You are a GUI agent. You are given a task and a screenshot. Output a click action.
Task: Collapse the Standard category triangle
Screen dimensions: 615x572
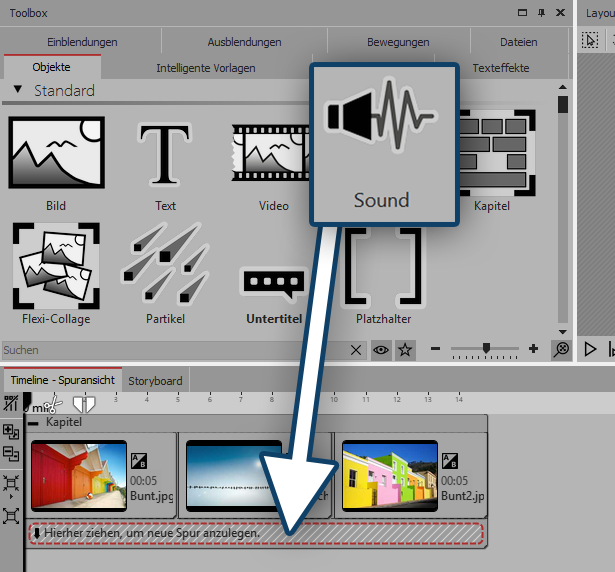point(18,90)
